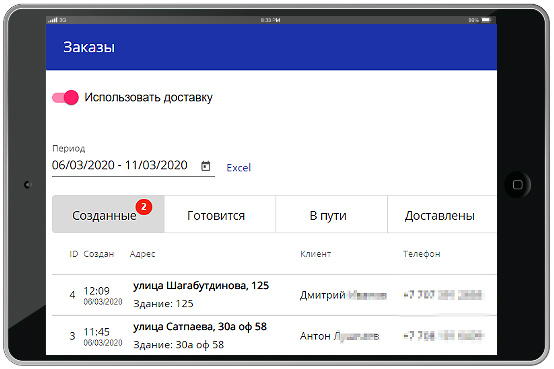Select the Создан column header

99,254
